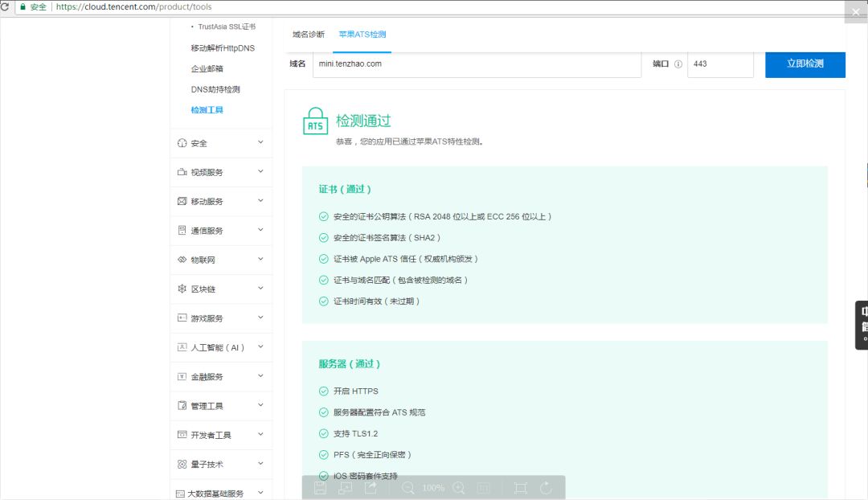Screen dimensions: 868x500
Task: Click the fullscreen frame icon in viewer toolbar
Action: (520, 488)
